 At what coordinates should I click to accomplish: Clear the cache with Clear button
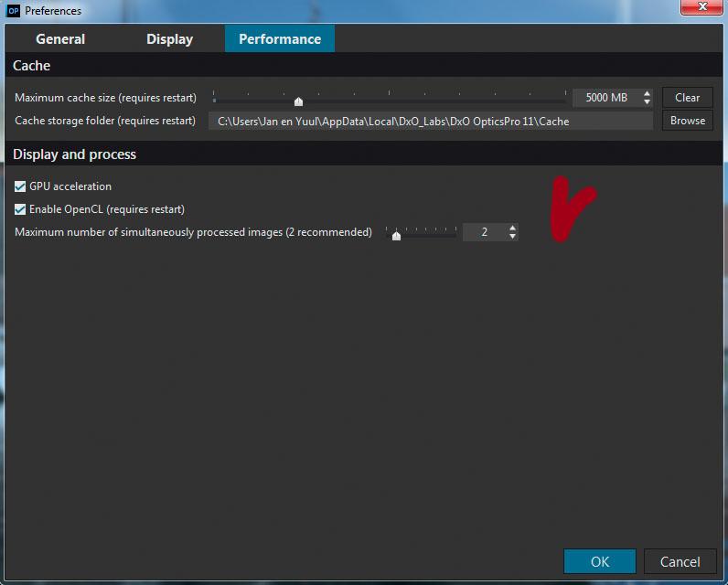(x=687, y=98)
